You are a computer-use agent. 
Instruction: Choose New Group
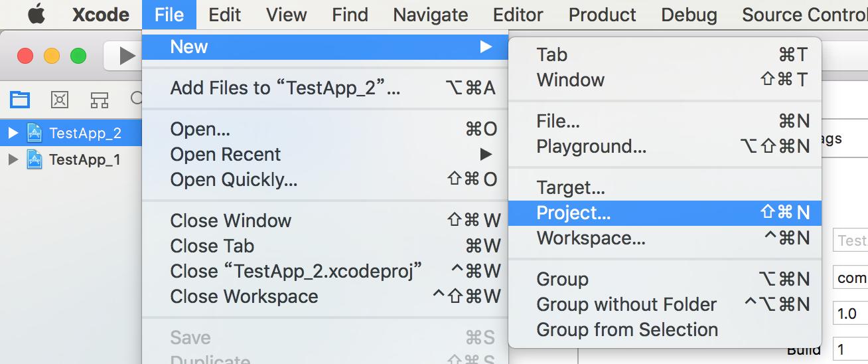(665, 279)
